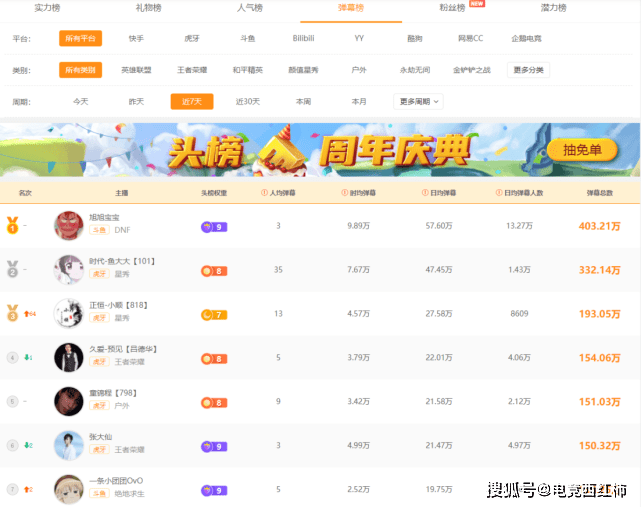Open the avatar of 久爱-预见【吕德华】
This screenshot has height=507, width=641.
pos(69,357)
